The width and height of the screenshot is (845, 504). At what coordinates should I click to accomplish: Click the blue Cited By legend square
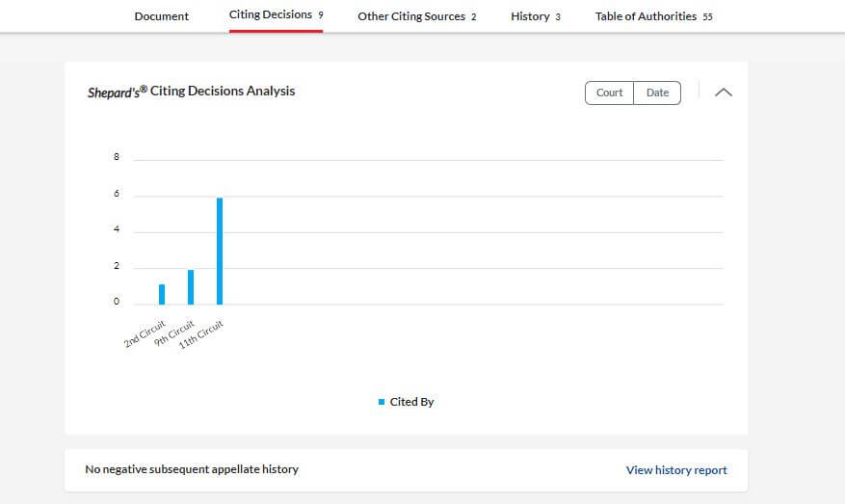pyautogui.click(x=382, y=402)
